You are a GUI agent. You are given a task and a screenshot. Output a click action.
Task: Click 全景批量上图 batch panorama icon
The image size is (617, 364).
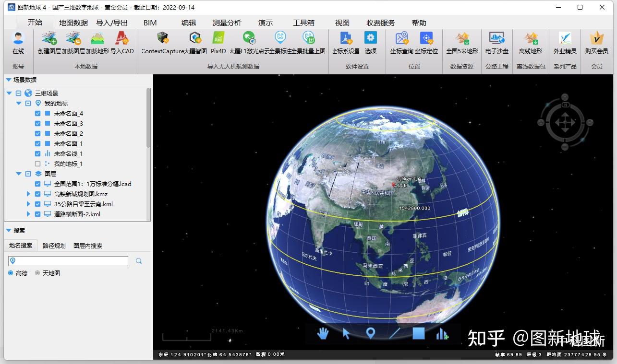pos(308,38)
